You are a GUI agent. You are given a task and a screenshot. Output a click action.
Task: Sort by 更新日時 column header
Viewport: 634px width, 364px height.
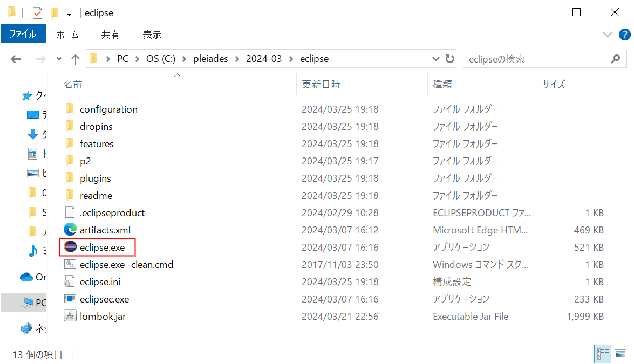[x=321, y=84]
